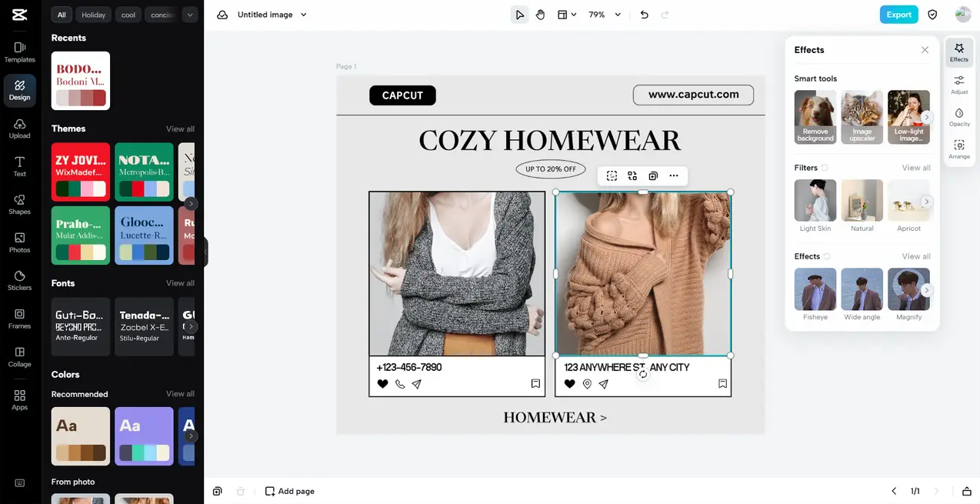Show more Smart tools with arrow

pos(927,117)
